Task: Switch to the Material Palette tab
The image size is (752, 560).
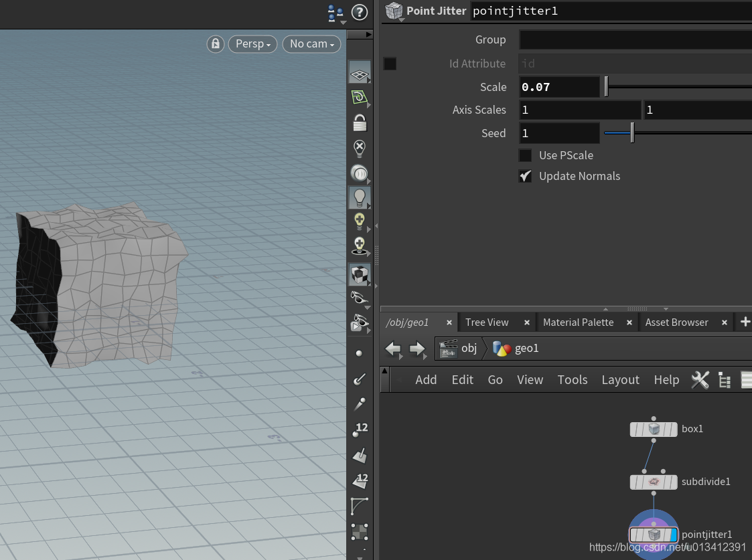Action: 579,322
